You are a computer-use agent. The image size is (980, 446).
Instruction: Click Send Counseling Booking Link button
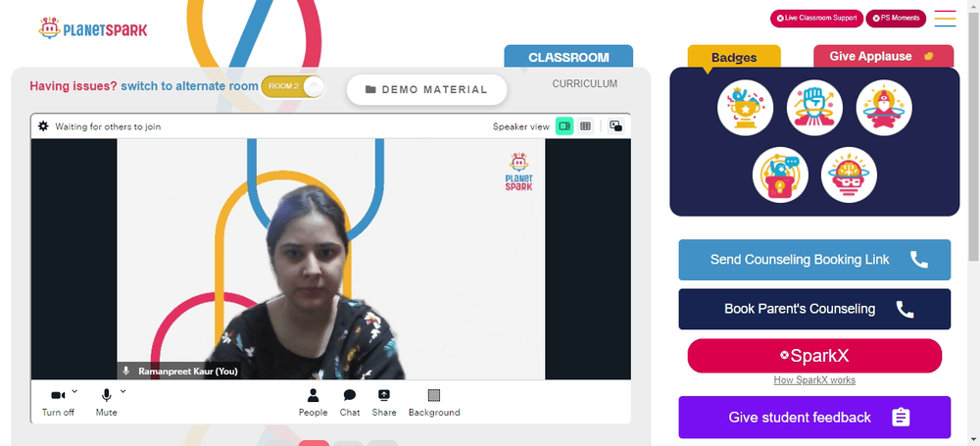click(814, 260)
